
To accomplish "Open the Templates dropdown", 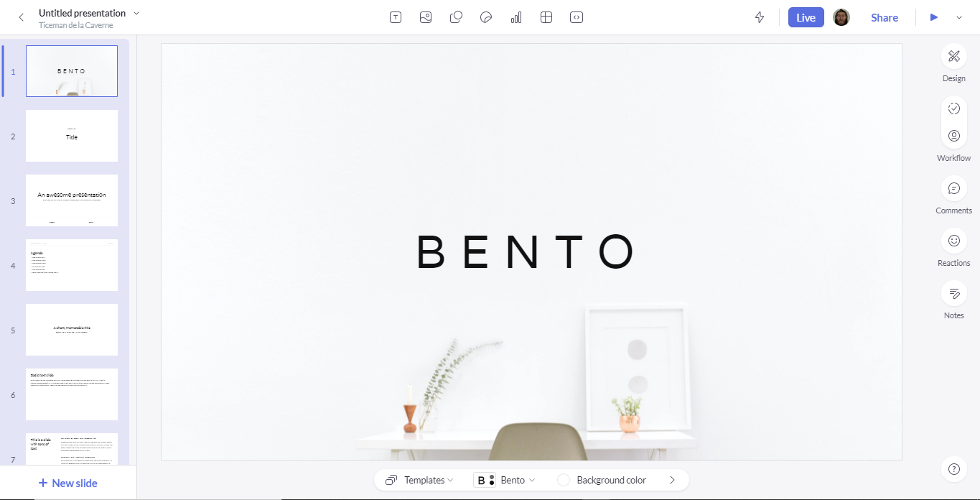I will tap(420, 480).
